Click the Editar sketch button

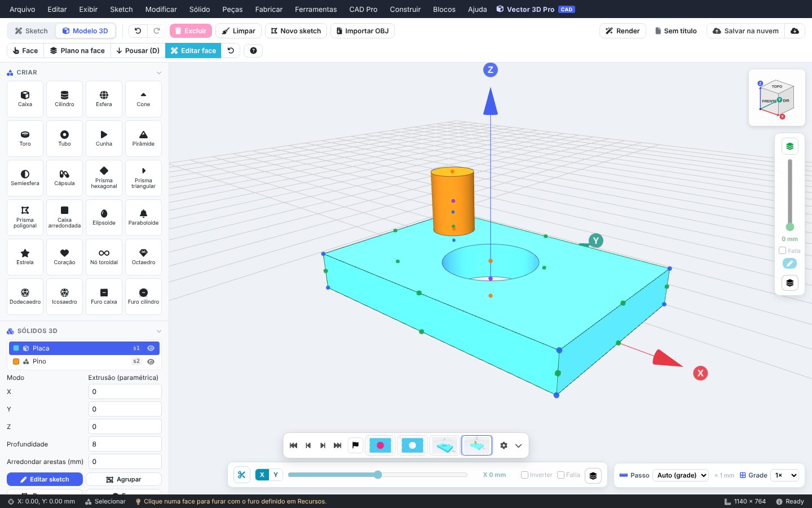[x=45, y=479]
